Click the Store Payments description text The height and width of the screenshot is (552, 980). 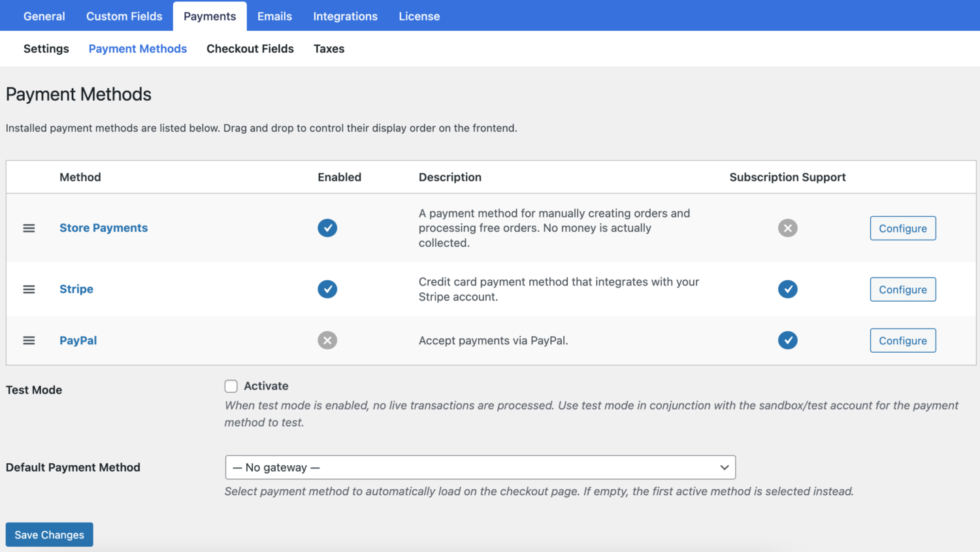[x=554, y=228]
